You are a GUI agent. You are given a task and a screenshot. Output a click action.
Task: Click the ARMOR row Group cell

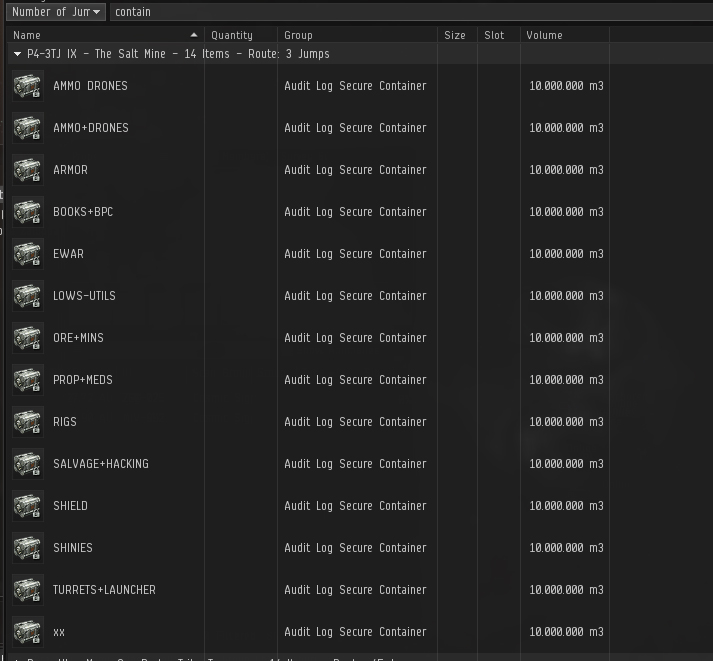pos(356,170)
